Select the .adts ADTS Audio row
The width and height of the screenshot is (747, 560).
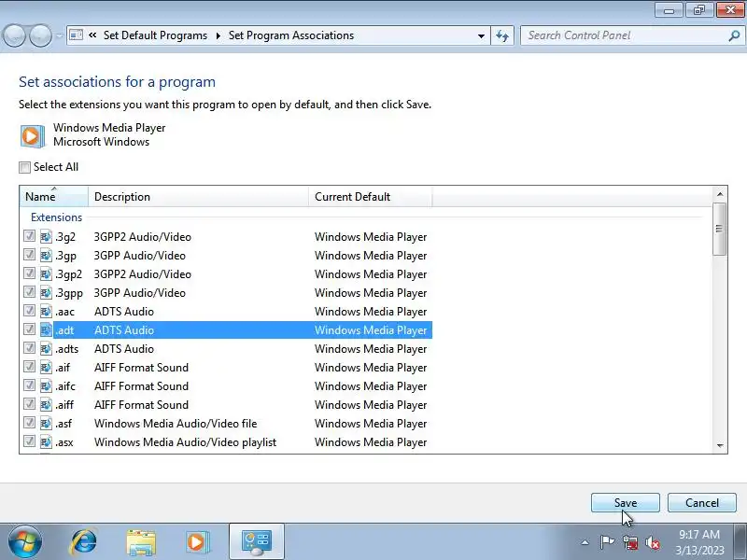tap(228, 348)
